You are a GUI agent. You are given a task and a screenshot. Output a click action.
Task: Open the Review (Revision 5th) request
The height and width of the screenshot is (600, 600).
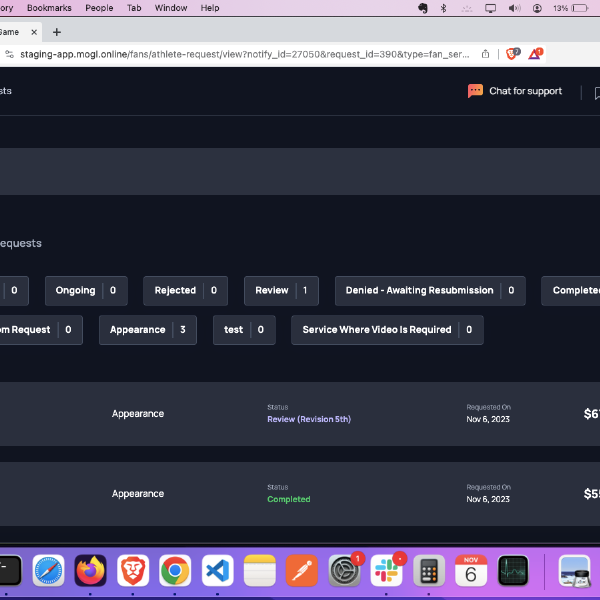point(308,419)
